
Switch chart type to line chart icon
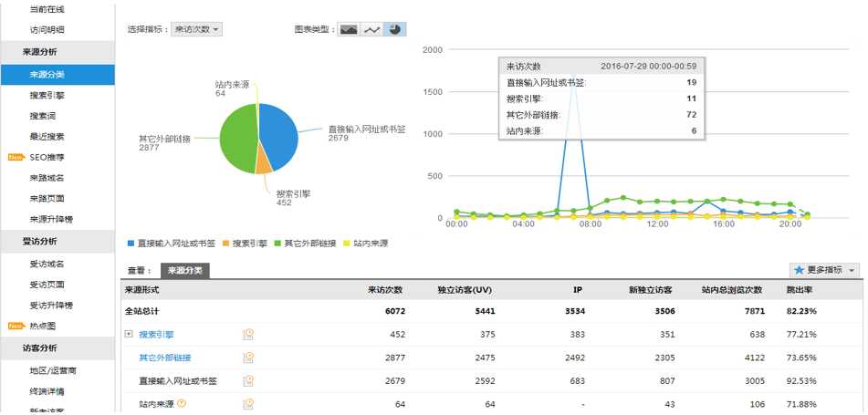click(x=371, y=29)
